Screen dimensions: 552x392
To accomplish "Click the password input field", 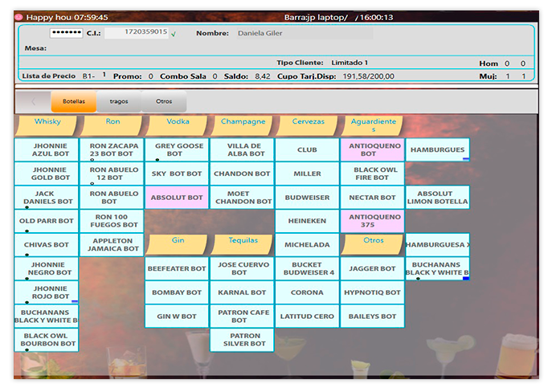I will tap(66, 33).
